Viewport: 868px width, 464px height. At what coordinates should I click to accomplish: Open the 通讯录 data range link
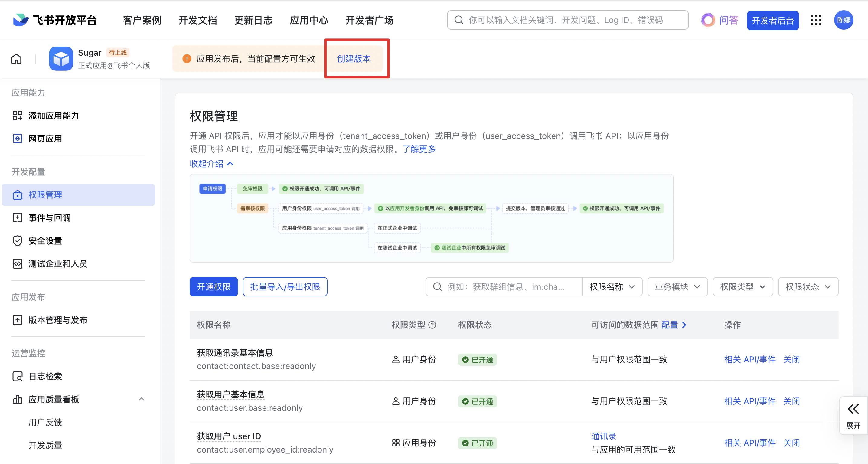click(x=603, y=436)
